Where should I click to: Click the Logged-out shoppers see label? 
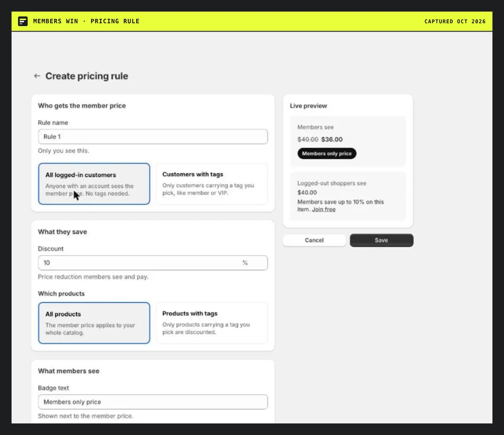[332, 183]
